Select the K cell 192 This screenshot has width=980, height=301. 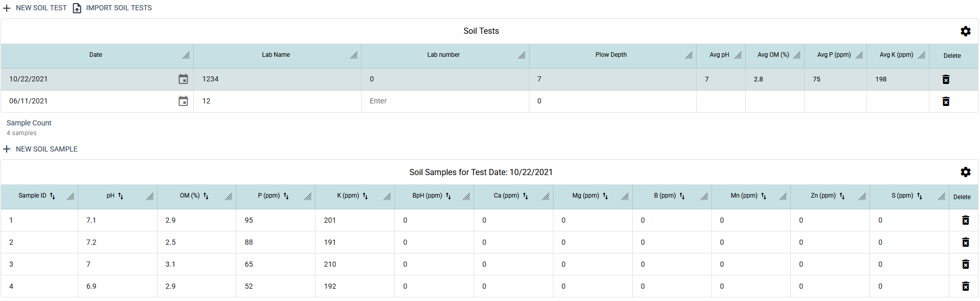coord(355,286)
